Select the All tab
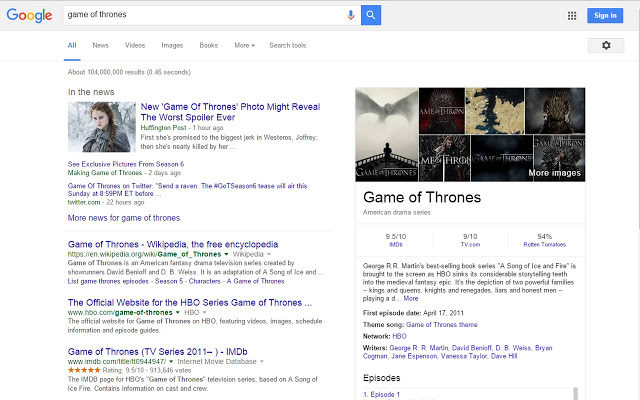 pos(72,45)
